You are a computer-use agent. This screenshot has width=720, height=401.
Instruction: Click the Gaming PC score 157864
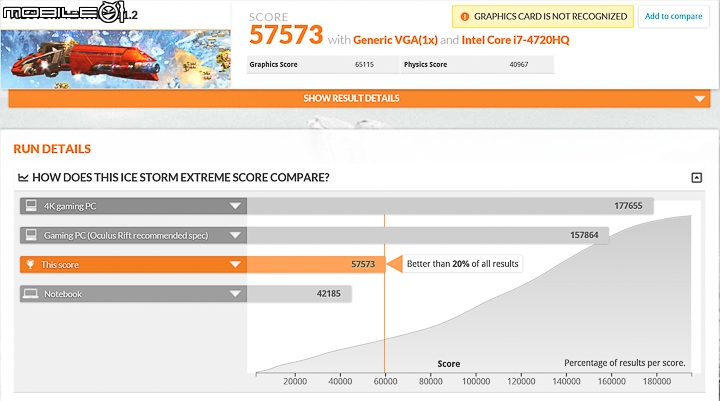click(584, 235)
